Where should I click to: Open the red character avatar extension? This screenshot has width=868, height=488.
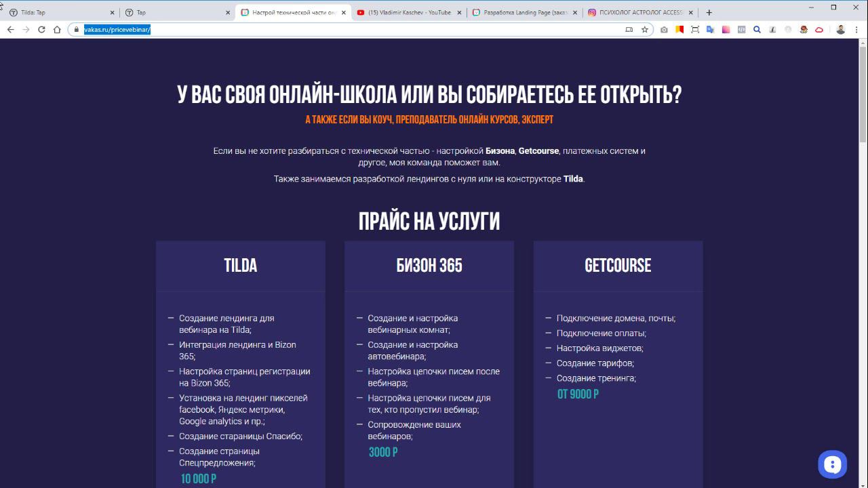(x=804, y=30)
